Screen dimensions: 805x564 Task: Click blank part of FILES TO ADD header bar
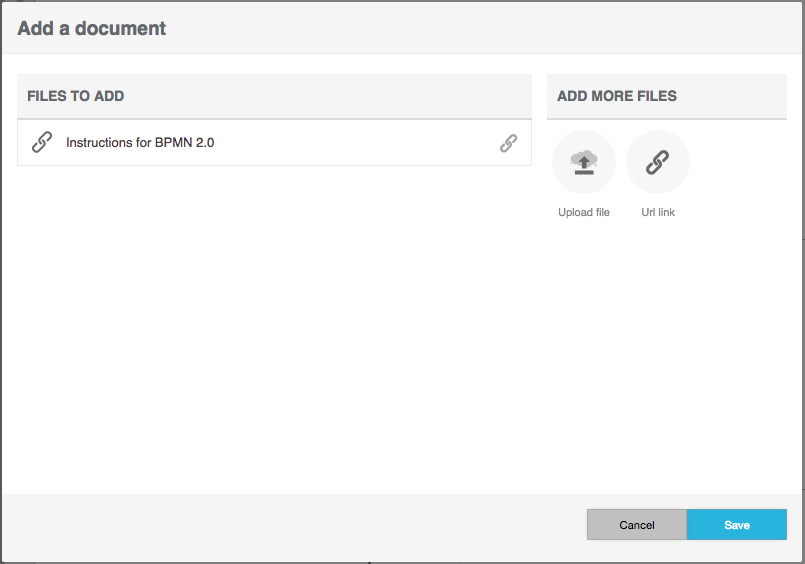(330, 96)
